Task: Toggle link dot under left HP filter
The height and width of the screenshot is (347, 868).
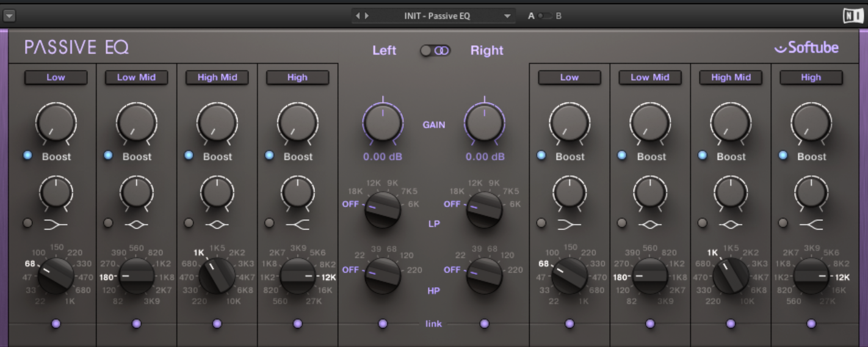Action: pos(383,323)
